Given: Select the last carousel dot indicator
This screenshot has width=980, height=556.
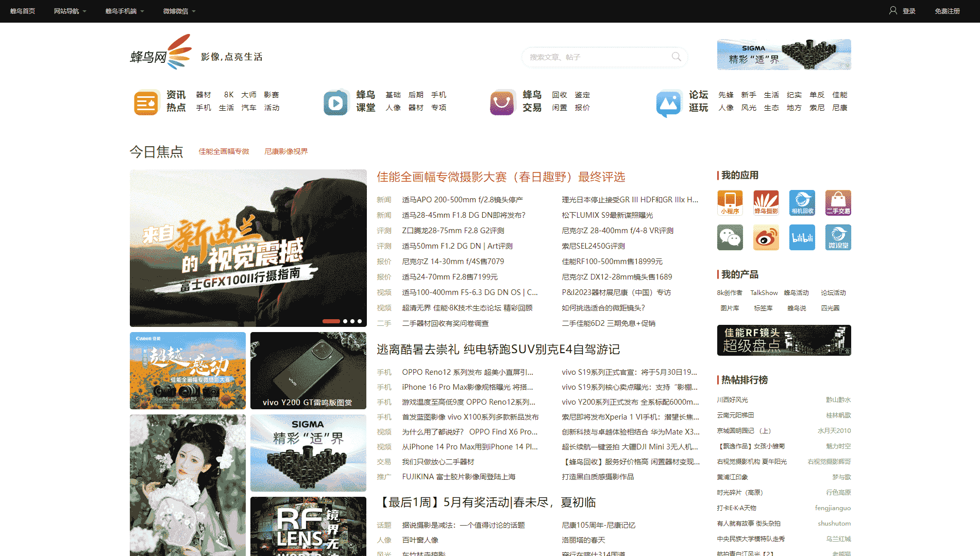Looking at the screenshot, I should pyautogui.click(x=360, y=321).
